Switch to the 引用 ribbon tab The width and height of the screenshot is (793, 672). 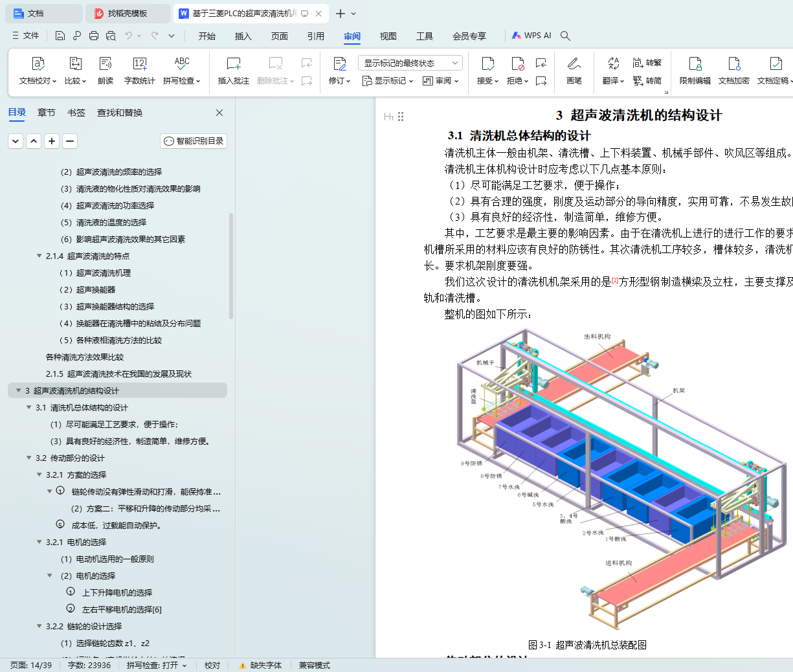[x=316, y=36]
